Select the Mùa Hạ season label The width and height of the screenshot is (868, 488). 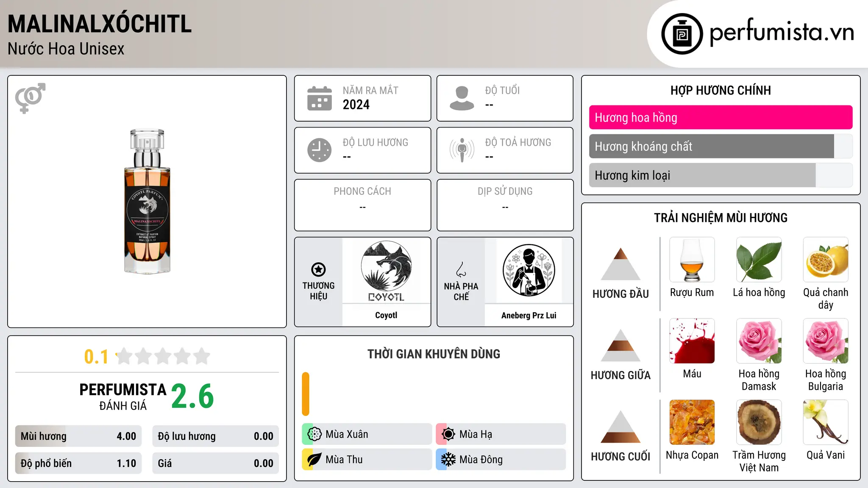pos(476,434)
